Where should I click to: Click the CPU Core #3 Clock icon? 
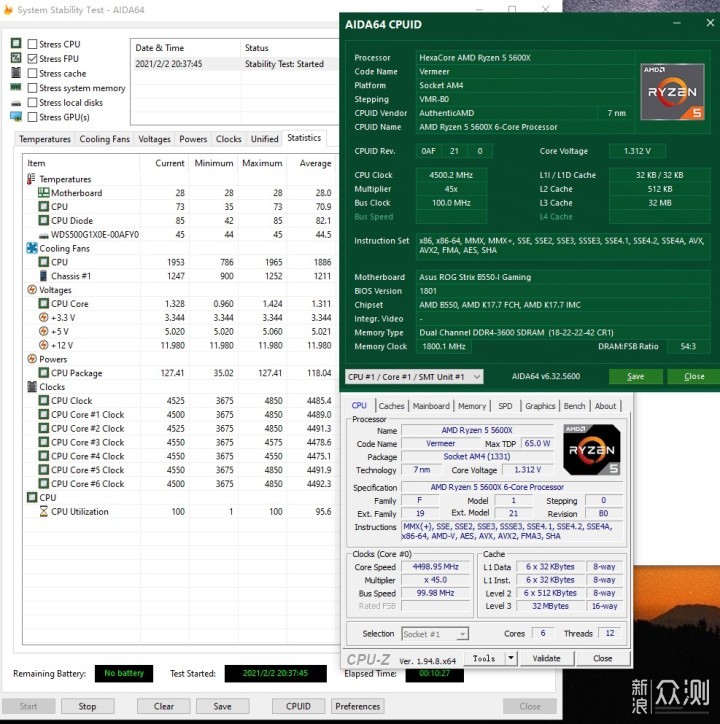(43, 442)
